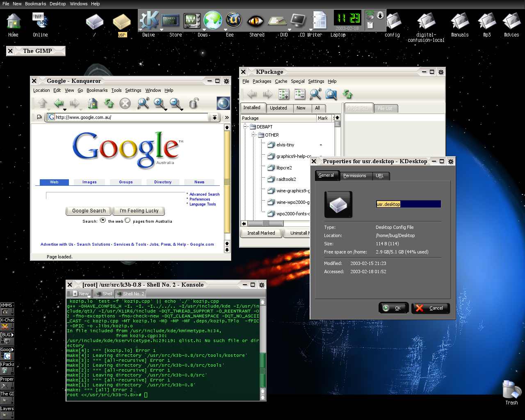Open Find in Konqueror's toolbar
The width and height of the screenshot is (525, 420).
click(x=143, y=103)
